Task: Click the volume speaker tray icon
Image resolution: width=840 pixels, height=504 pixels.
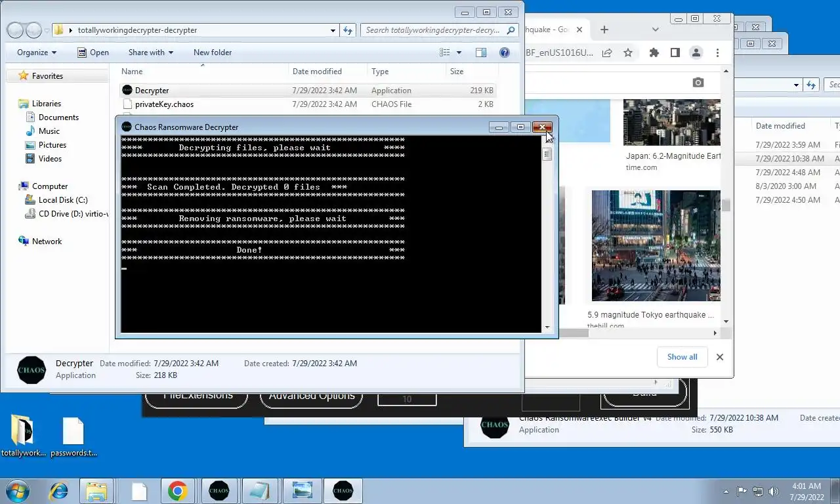Action: [x=773, y=491]
